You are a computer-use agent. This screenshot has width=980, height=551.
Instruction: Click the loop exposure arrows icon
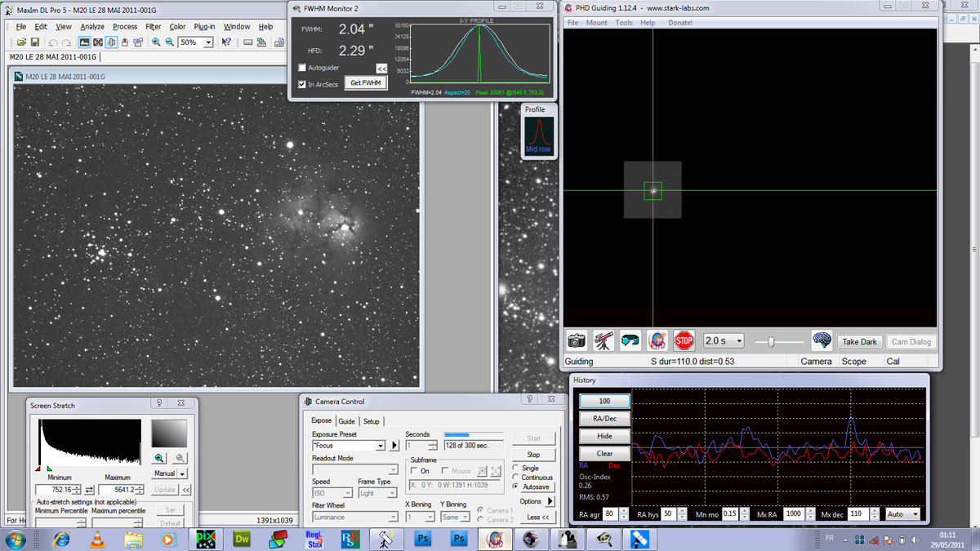[630, 341]
